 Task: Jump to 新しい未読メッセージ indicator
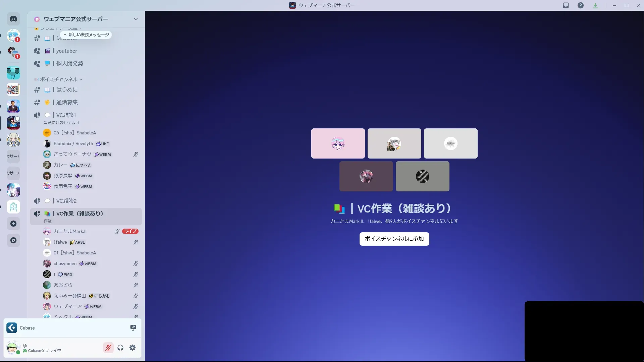pos(86,35)
